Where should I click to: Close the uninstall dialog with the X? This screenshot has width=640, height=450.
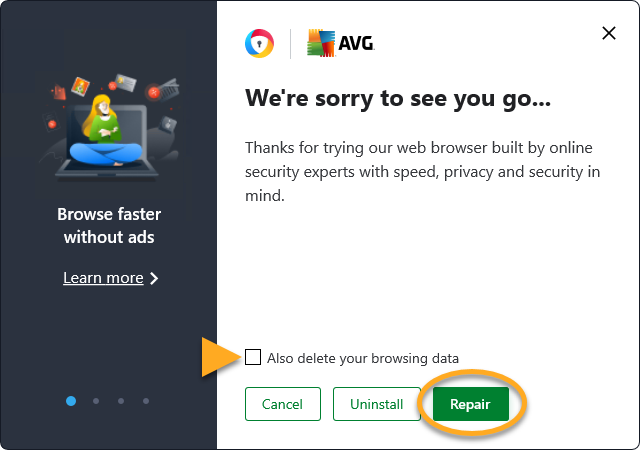point(608,33)
